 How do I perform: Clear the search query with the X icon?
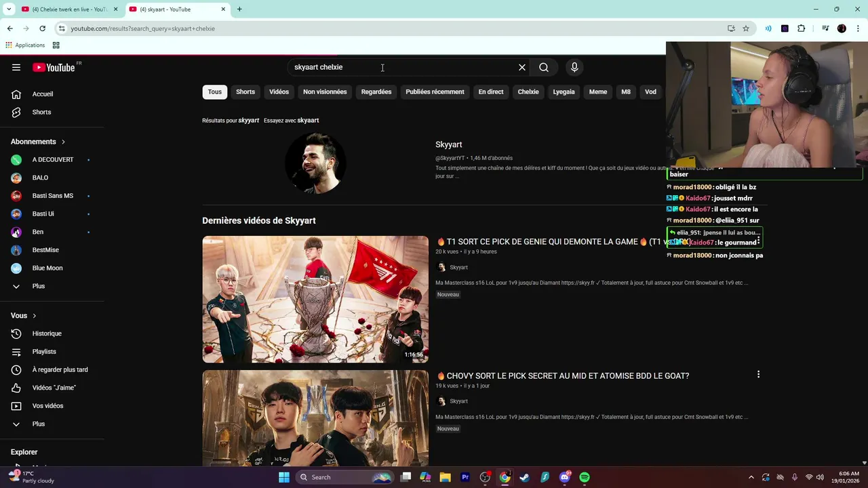(522, 67)
